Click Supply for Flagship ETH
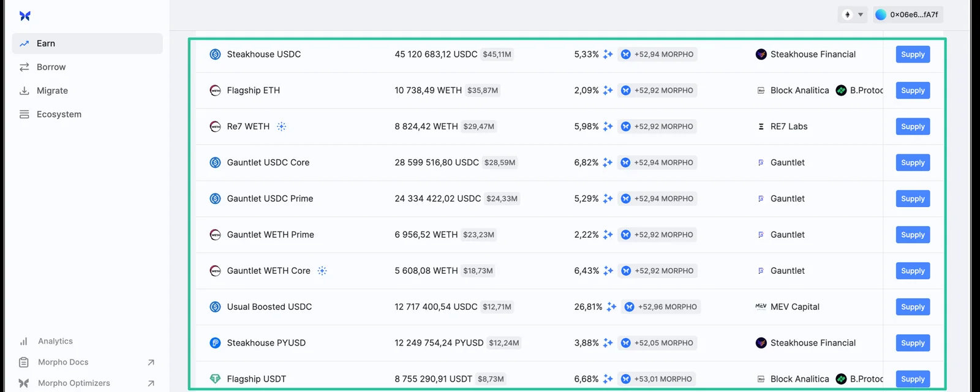This screenshot has height=392, width=980. [913, 91]
